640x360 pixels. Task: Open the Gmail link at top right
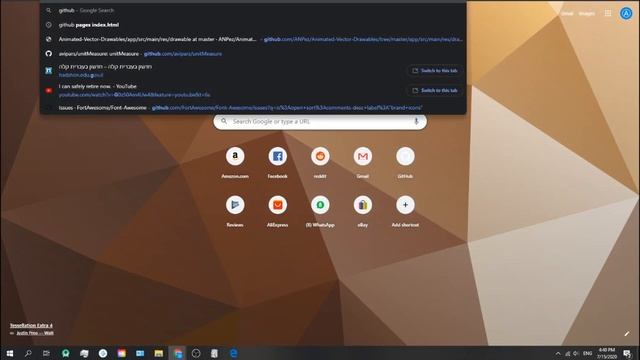pos(567,13)
